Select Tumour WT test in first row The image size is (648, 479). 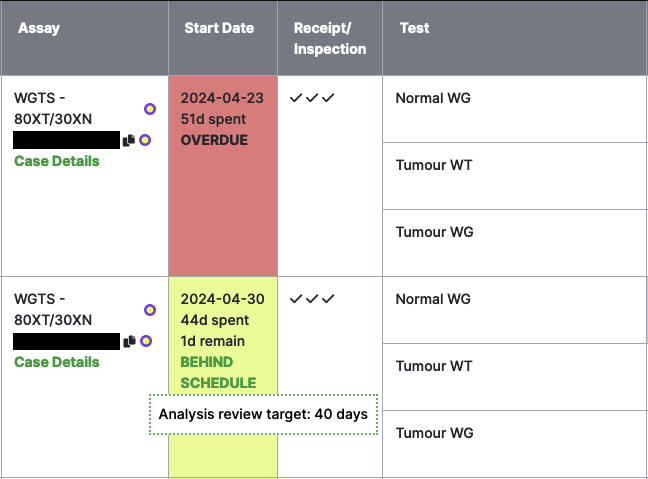514,176
